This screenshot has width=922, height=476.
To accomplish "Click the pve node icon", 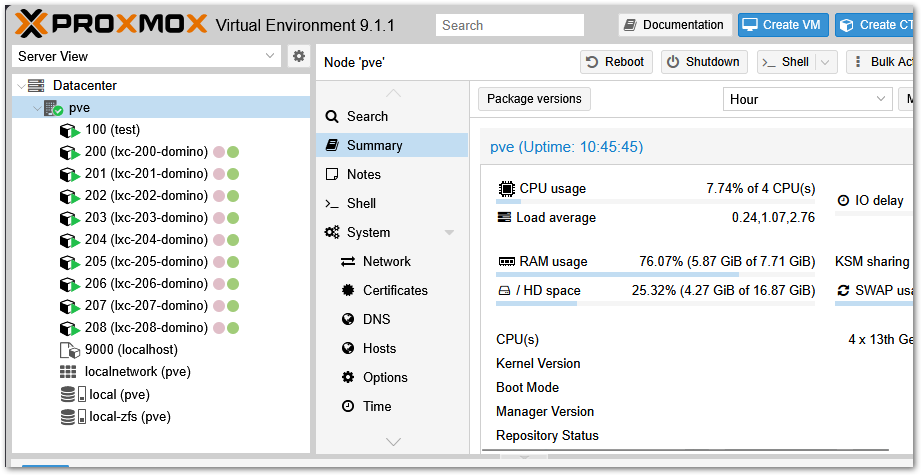I will 53,108.
